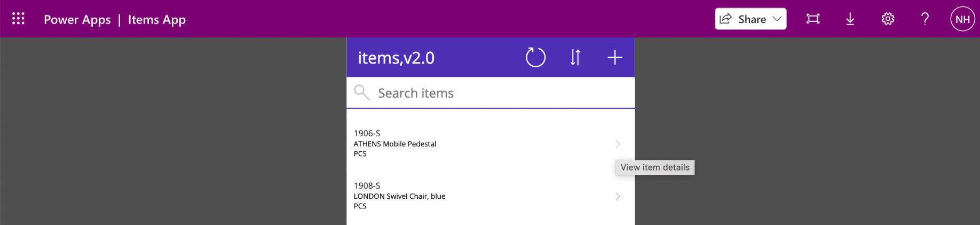980x225 pixels.
Task: Open details chevron for item 1908-S
Action: [x=618, y=196]
